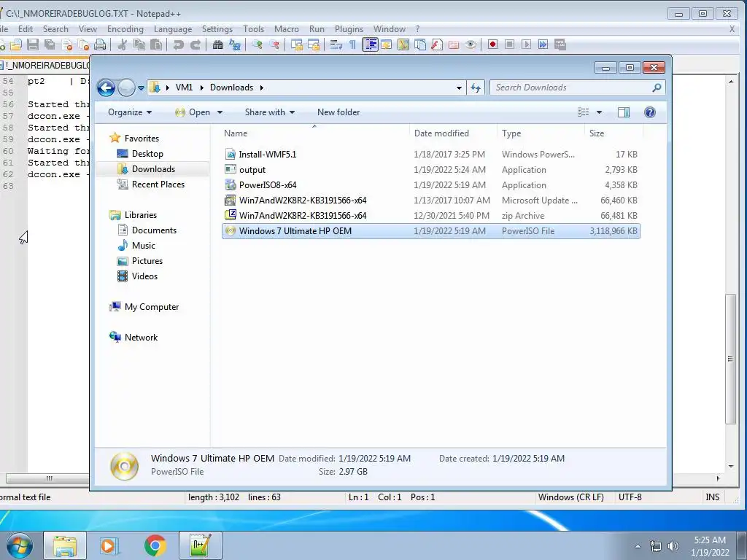The height and width of the screenshot is (560, 747).
Task: Play back the recorded macro
Action: (x=526, y=44)
